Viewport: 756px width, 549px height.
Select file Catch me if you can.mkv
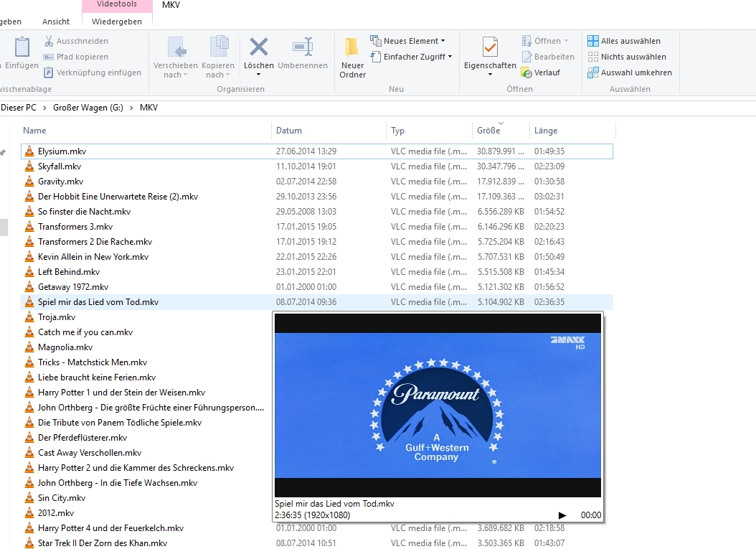85,332
